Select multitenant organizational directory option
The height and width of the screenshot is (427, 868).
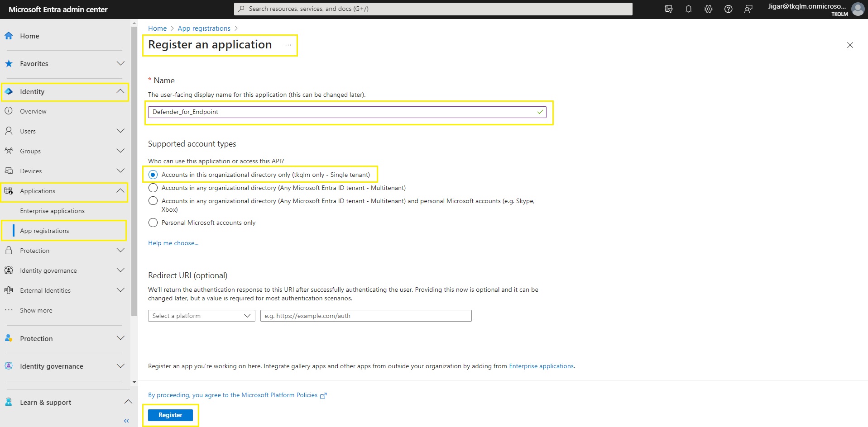point(153,188)
